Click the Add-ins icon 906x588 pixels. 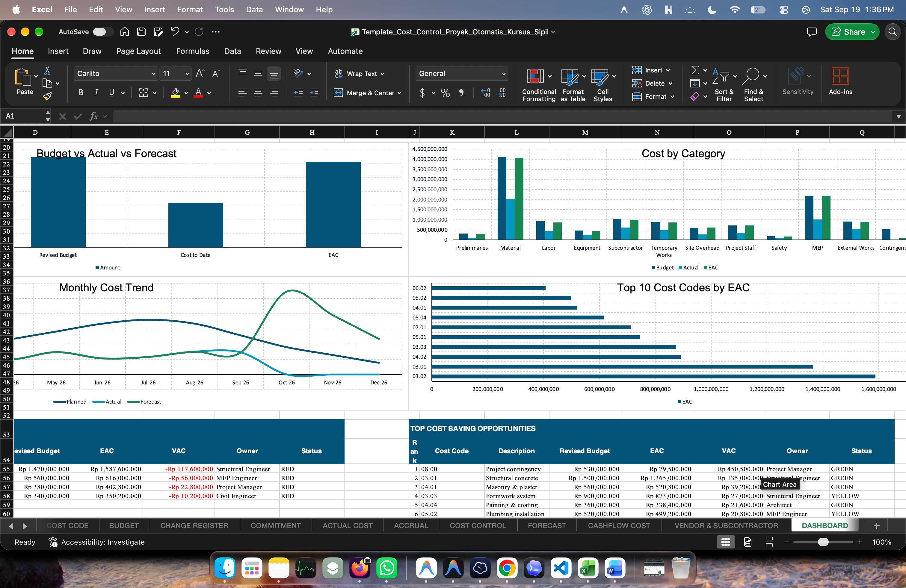tap(840, 81)
